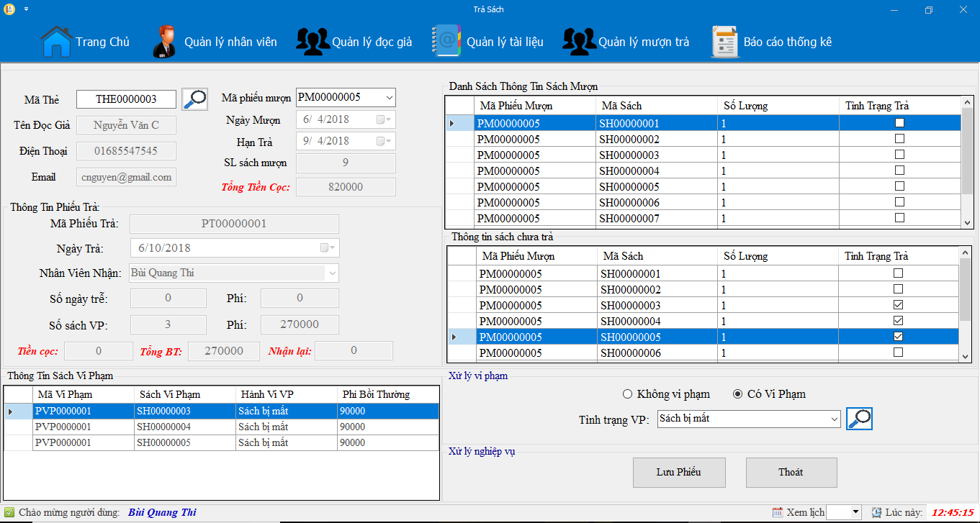Click the Quản lý tài liệu notebook icon
The image size is (980, 523).
[446, 42]
